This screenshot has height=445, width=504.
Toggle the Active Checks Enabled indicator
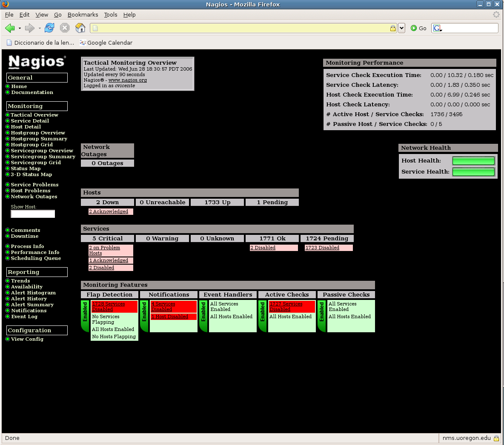point(263,316)
